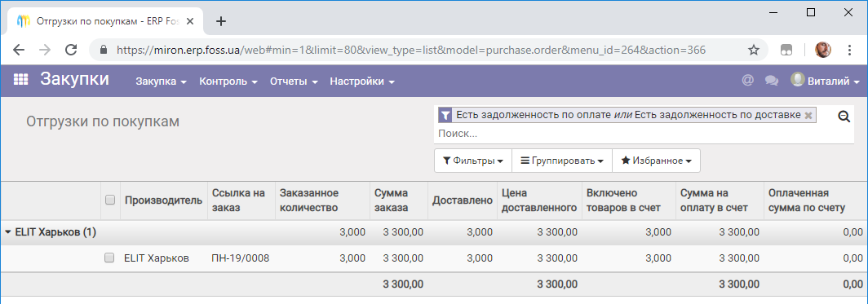This screenshot has height=304, width=868.
Task: Go back with the browser arrow
Action: (19, 51)
